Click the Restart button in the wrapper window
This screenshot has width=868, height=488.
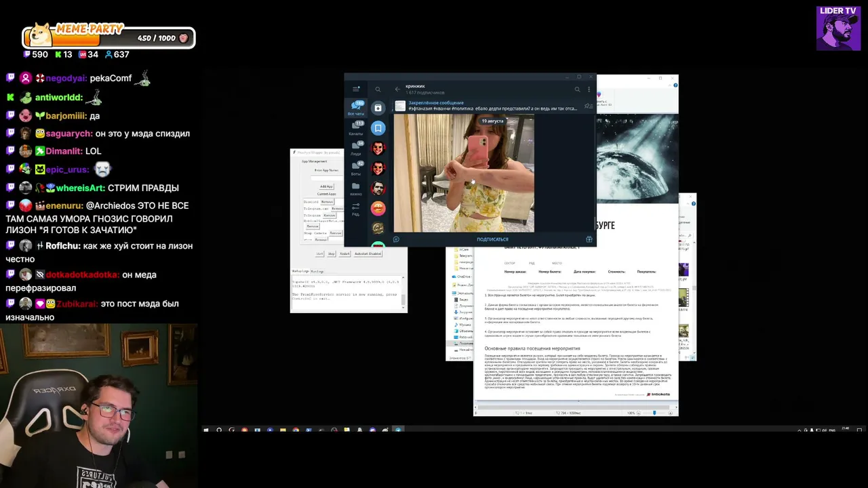pyautogui.click(x=345, y=253)
